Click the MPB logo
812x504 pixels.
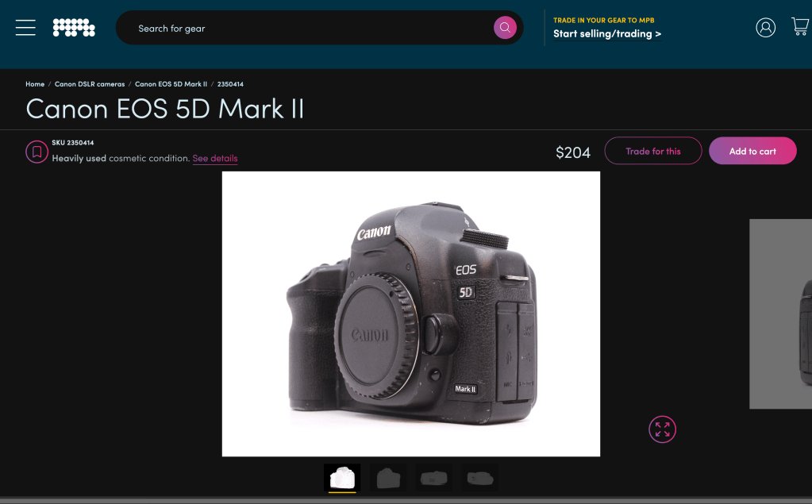tap(74, 28)
